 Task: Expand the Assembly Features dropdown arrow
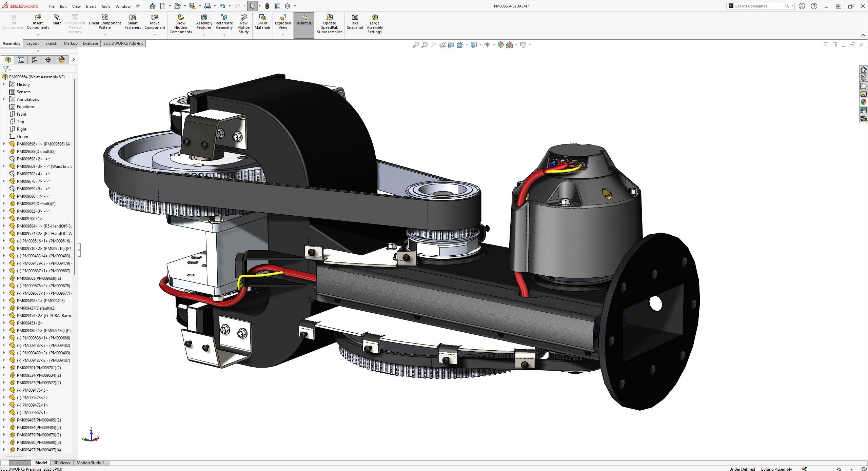[x=204, y=35]
